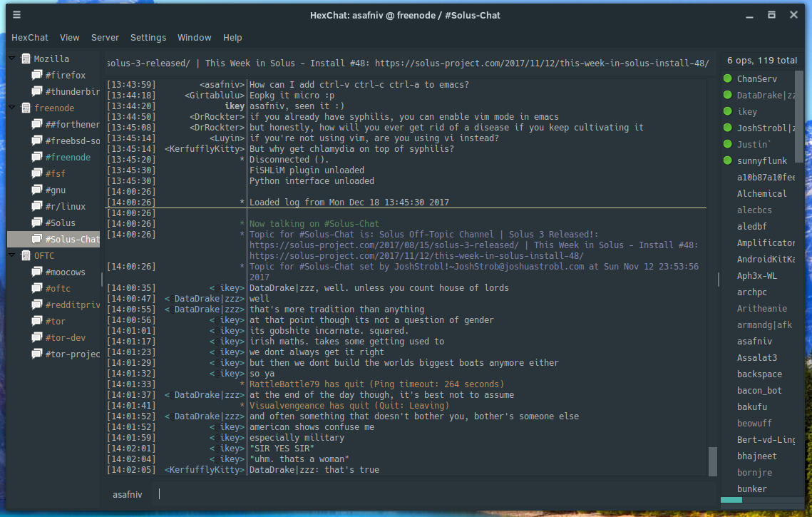This screenshot has width=812, height=517.
Task: Open the View menu
Action: click(x=69, y=38)
